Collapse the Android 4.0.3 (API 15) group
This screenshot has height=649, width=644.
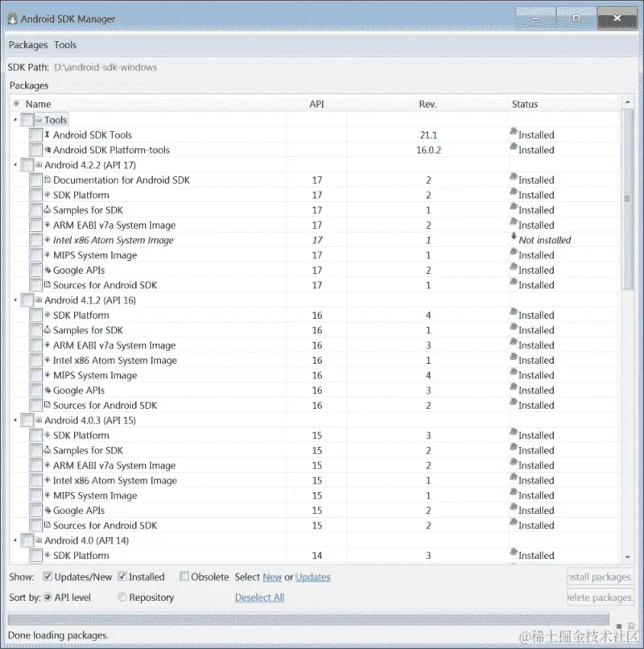click(15, 420)
